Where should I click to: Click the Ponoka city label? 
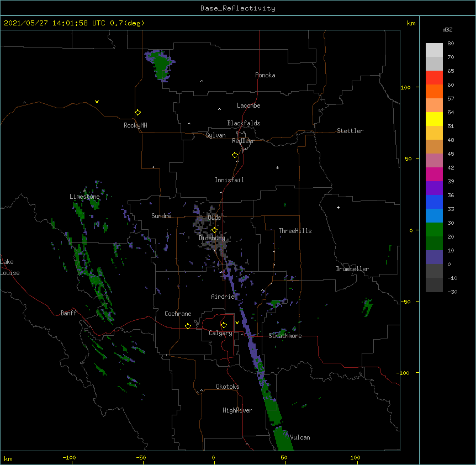coord(265,75)
